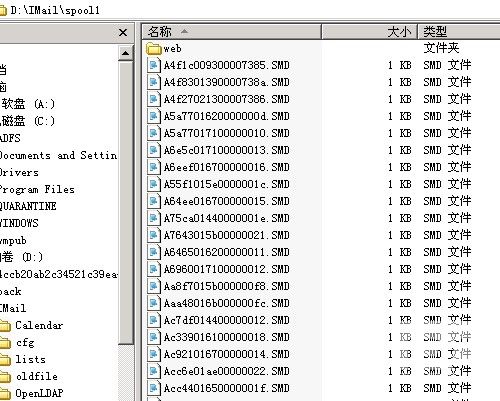Screen dimensions: 500x401
Task: Select the 卷 (D:) drive in tree
Action: point(21,257)
